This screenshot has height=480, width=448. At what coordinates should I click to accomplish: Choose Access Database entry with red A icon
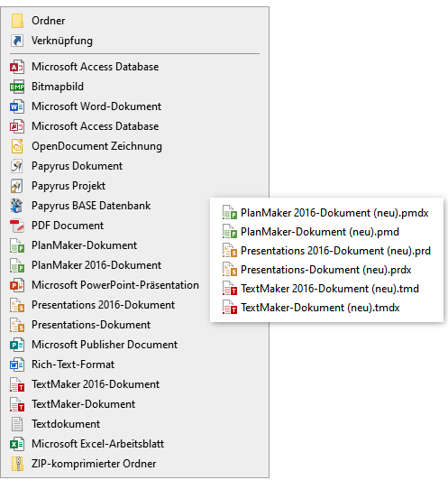pos(134,67)
